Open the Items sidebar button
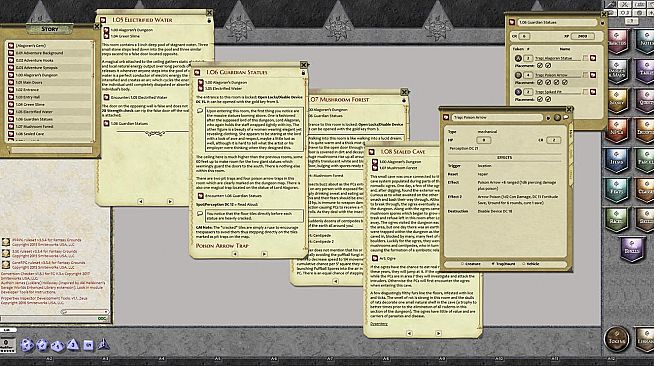 (617, 160)
